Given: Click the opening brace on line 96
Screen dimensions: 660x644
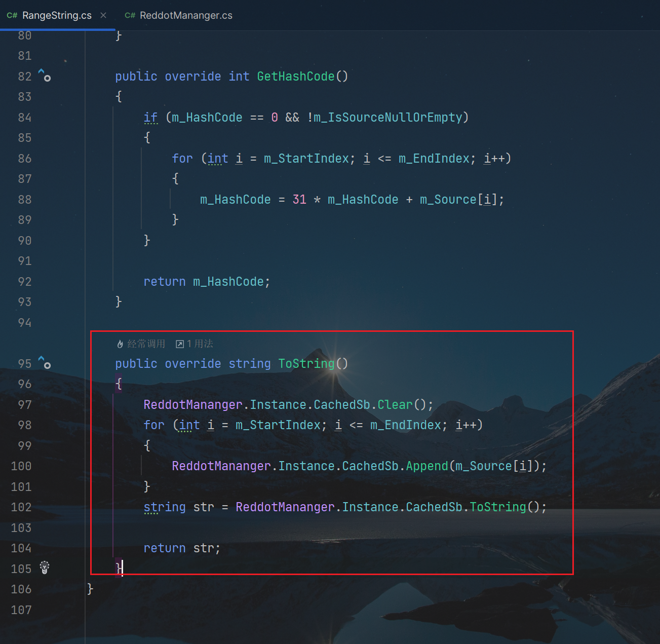Looking at the screenshot, I should coord(119,384).
